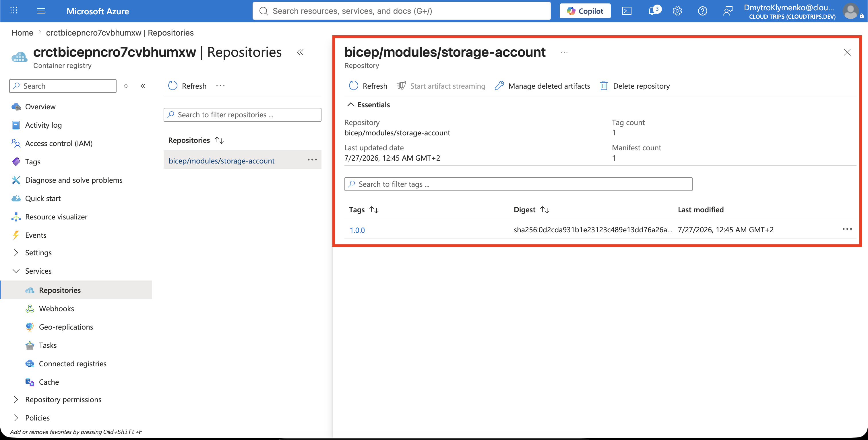Refresh the repositories list
Viewport: 868px width, 440px height.
pyautogui.click(x=187, y=86)
